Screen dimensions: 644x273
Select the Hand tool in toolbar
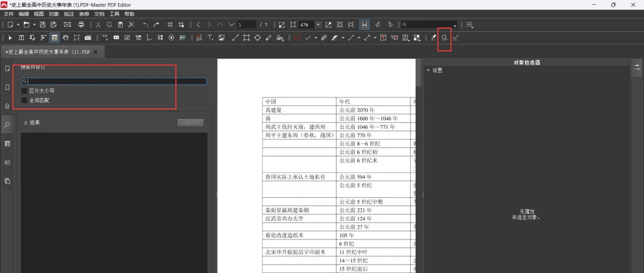(66, 38)
